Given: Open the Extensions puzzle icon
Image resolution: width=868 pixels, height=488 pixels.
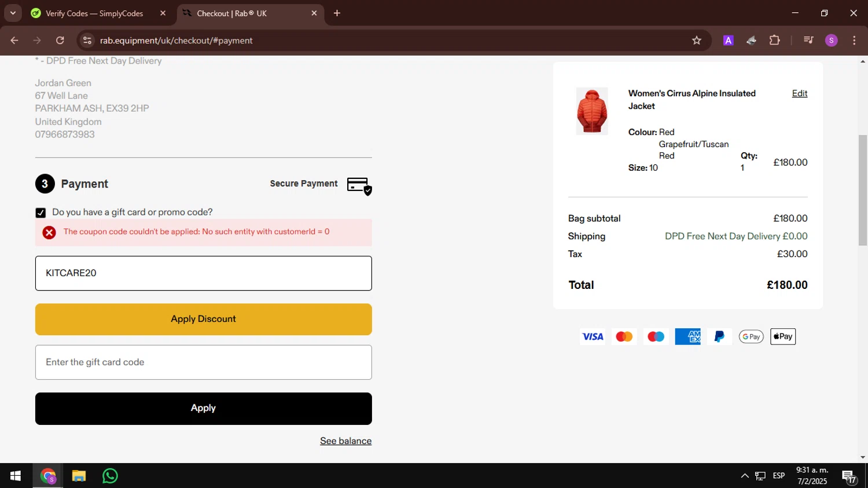Looking at the screenshot, I should pyautogui.click(x=774, y=41).
